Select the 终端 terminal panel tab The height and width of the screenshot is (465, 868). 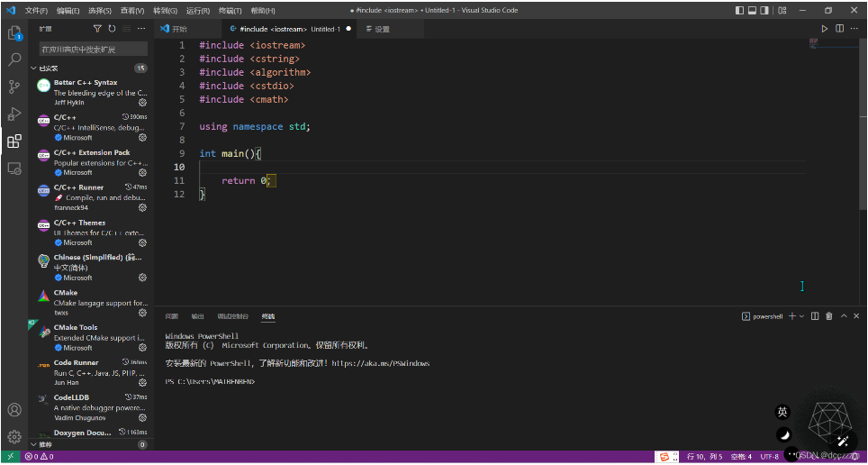(x=268, y=316)
